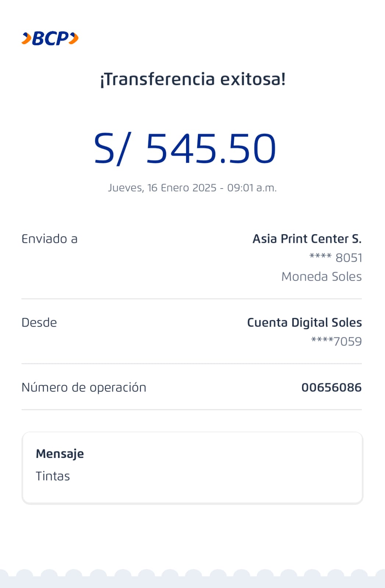The image size is (385, 588).
Task: Click the BCP letters in the logo
Action: (x=50, y=39)
